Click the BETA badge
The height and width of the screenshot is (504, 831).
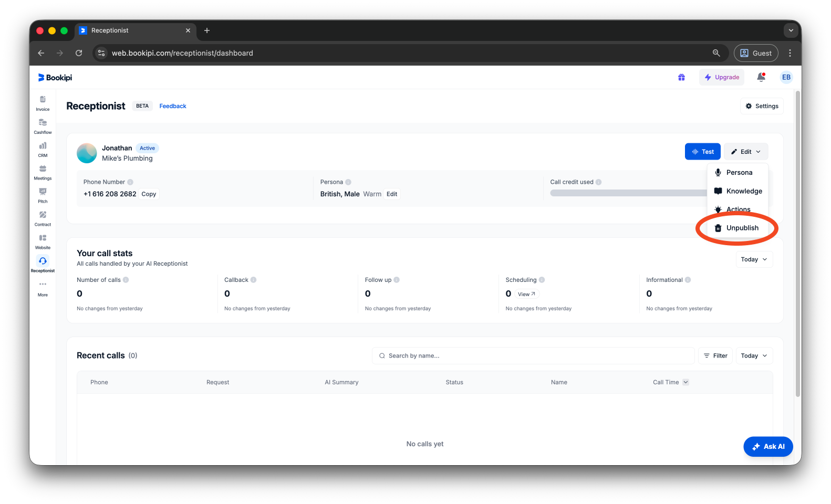pos(142,106)
